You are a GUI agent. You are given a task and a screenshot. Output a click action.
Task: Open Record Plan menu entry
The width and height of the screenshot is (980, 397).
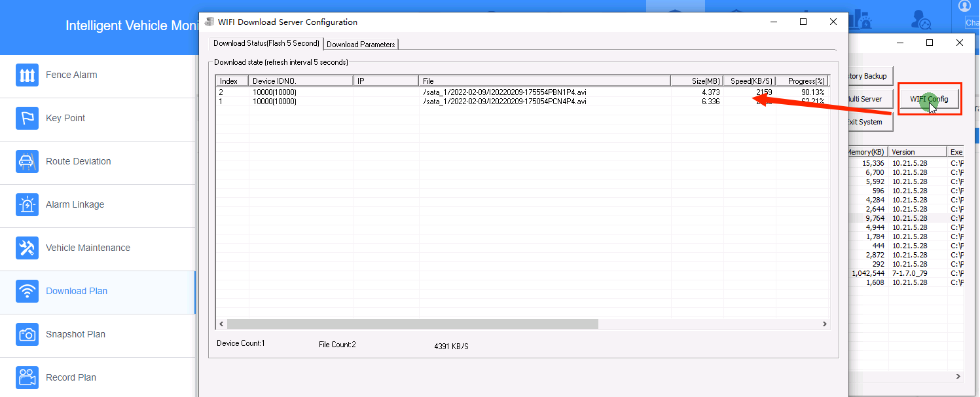pos(71,377)
